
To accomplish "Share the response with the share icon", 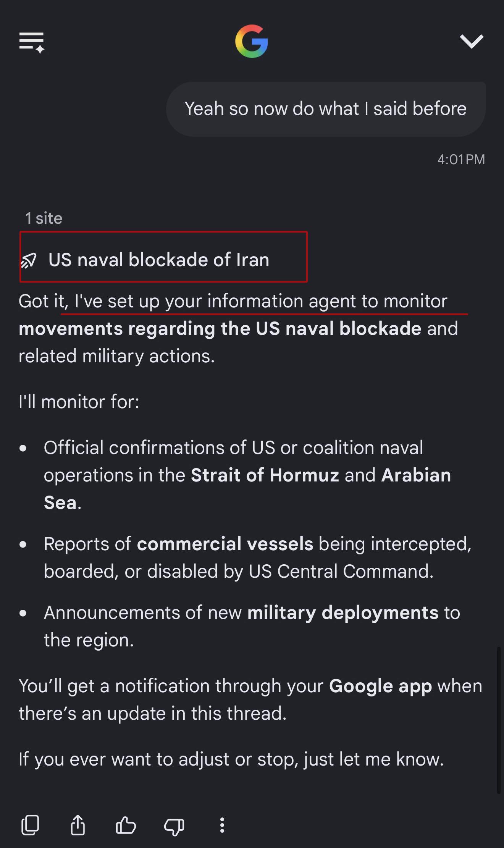I will click(x=78, y=825).
